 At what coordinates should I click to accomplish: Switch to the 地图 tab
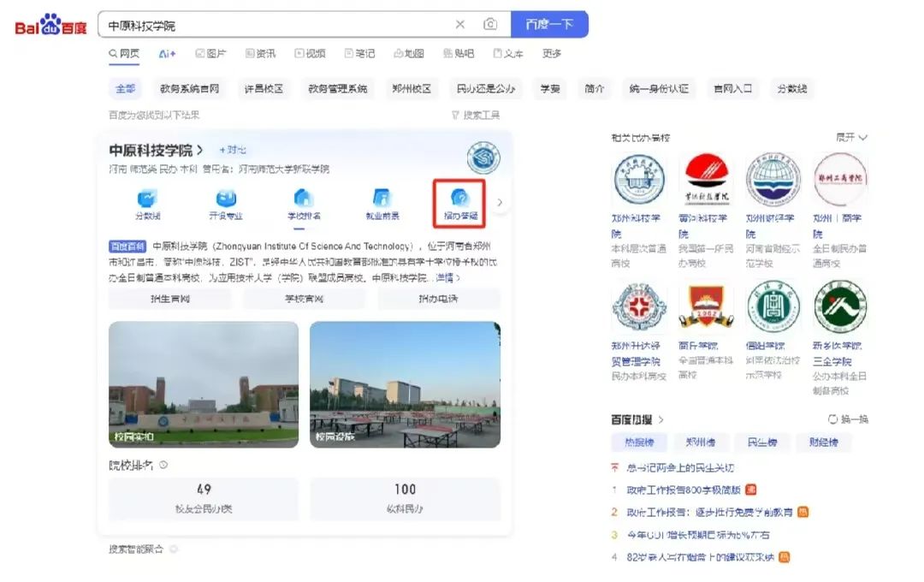click(409, 54)
